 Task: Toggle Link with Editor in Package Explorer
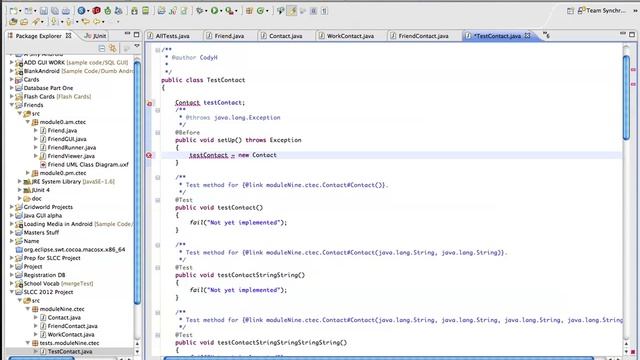point(113,49)
